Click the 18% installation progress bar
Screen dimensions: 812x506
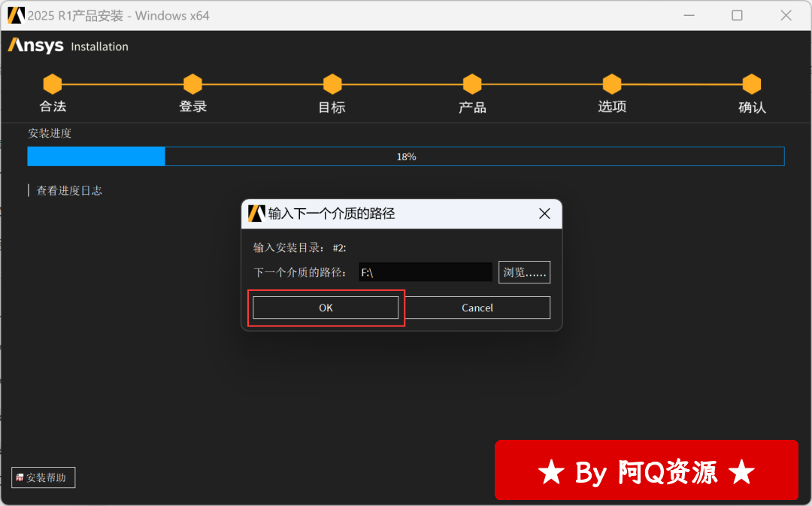406,156
